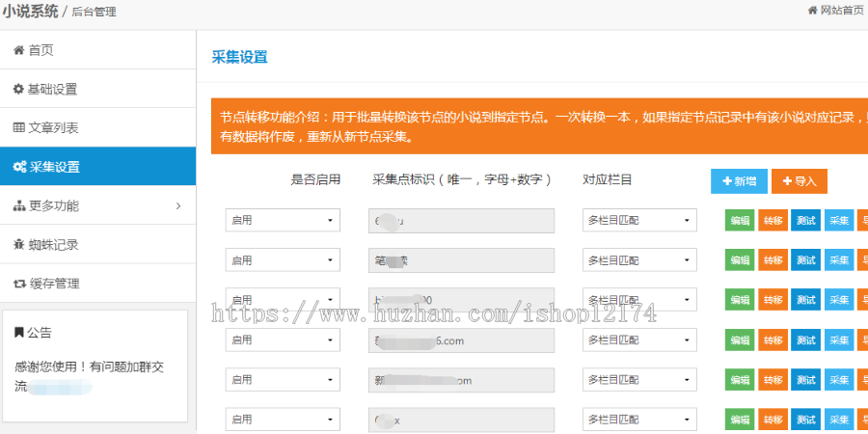Open 多栏目匹配 dropdown in the "6.com" row
Screen dimensions: 868x434
pyautogui.click(x=640, y=339)
